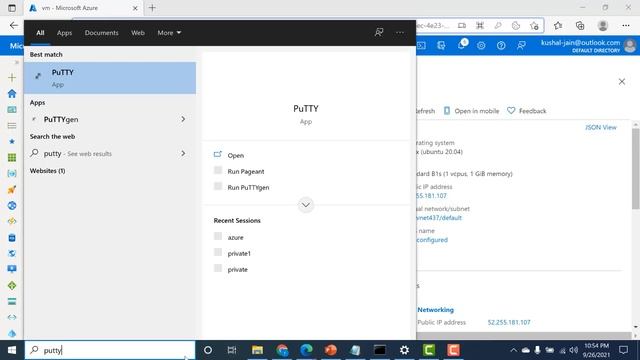
Task: Open the Windows Start button
Action: (12, 350)
